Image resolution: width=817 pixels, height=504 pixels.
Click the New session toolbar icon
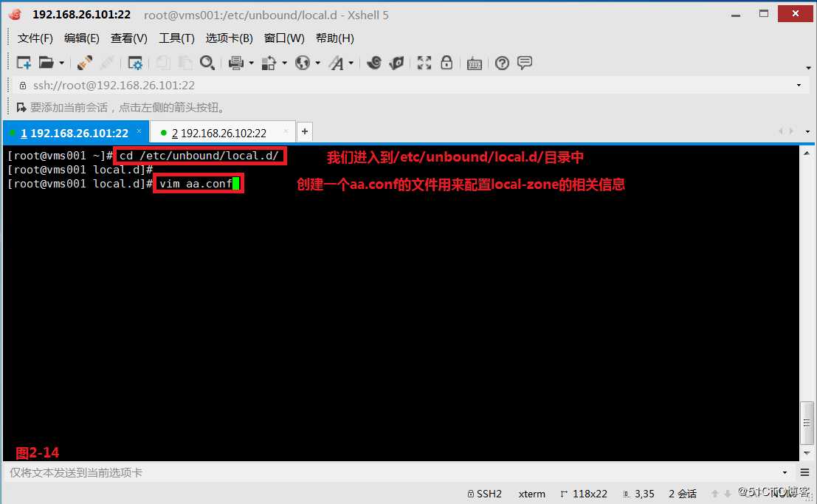point(24,63)
